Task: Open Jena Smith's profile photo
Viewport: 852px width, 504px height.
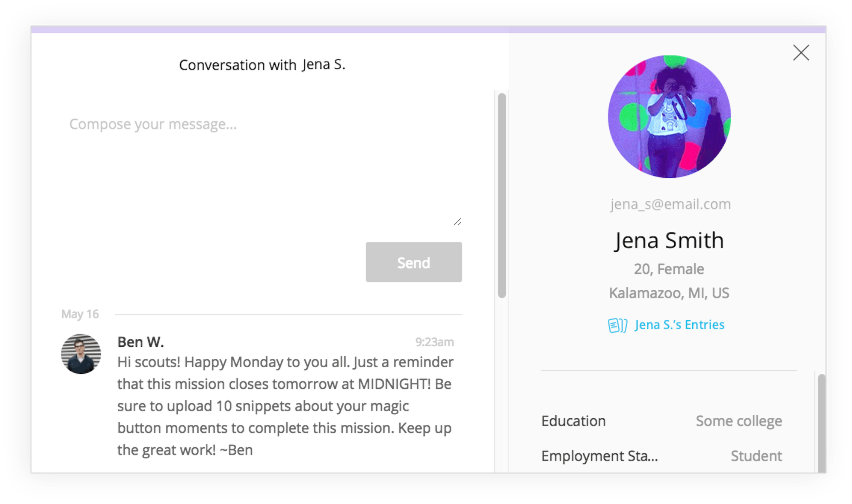Action: (x=669, y=116)
